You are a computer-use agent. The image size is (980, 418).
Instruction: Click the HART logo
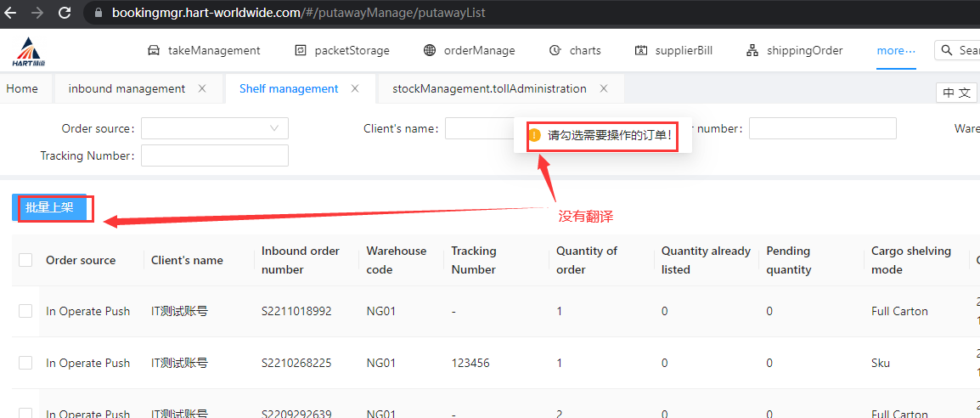click(x=30, y=51)
